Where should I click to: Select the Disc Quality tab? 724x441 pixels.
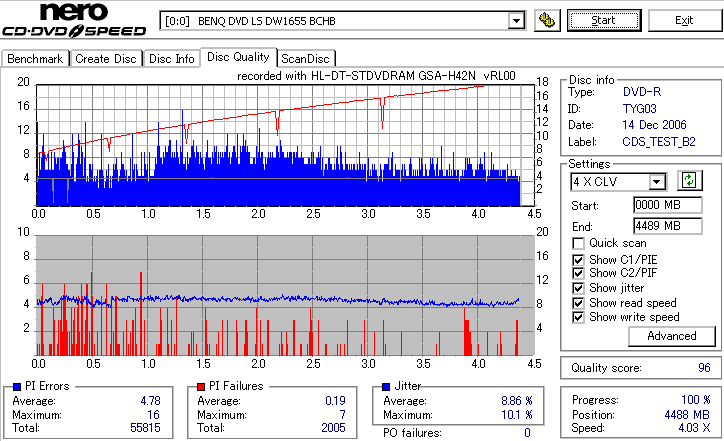point(238,57)
